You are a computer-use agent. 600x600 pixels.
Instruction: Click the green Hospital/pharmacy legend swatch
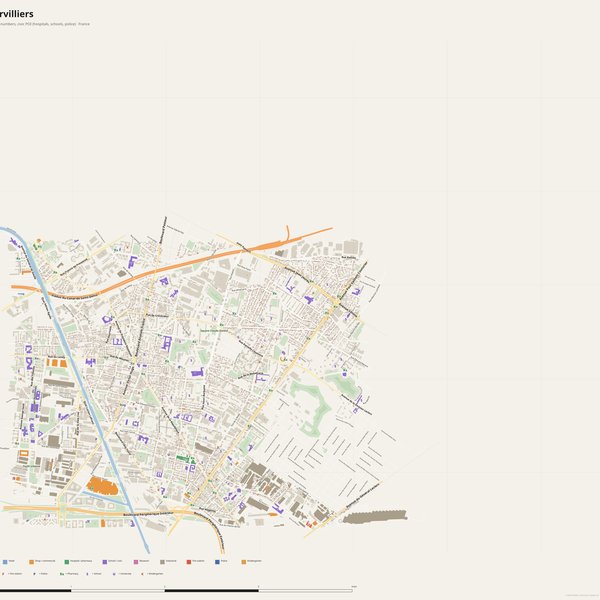(x=67, y=562)
